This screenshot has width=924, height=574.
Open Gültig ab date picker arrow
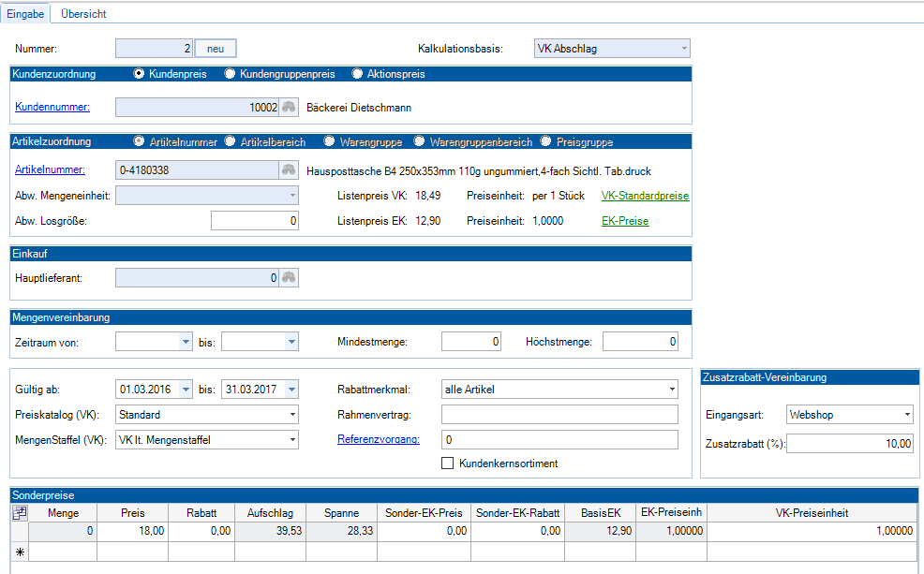[186, 390]
